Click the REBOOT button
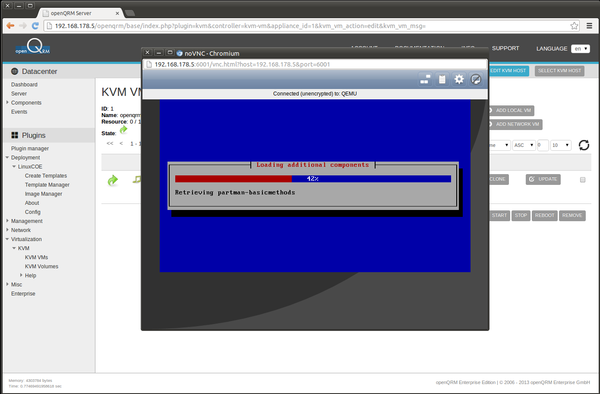Screen dimensions: 600x394 coord(545,215)
